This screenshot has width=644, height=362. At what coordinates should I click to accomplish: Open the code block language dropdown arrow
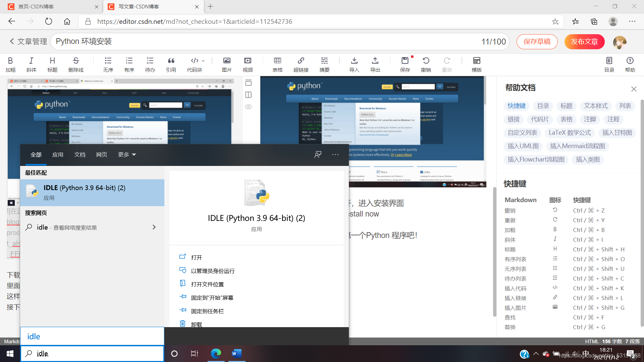click(203, 61)
